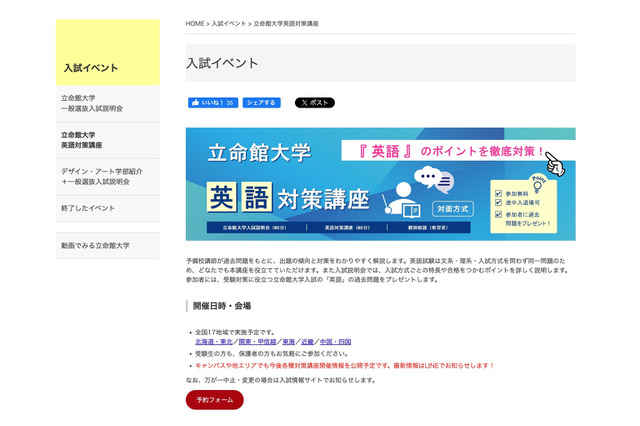Viewport: 640px width, 426px height.
Task: Click the 北海道・東北 region link
Action: pos(213,342)
